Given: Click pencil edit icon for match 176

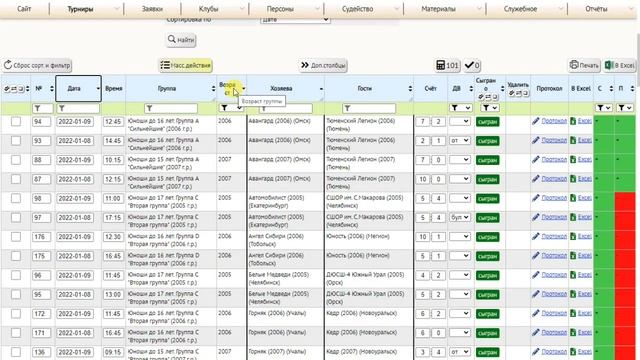Looking at the screenshot, I should tap(536, 236).
